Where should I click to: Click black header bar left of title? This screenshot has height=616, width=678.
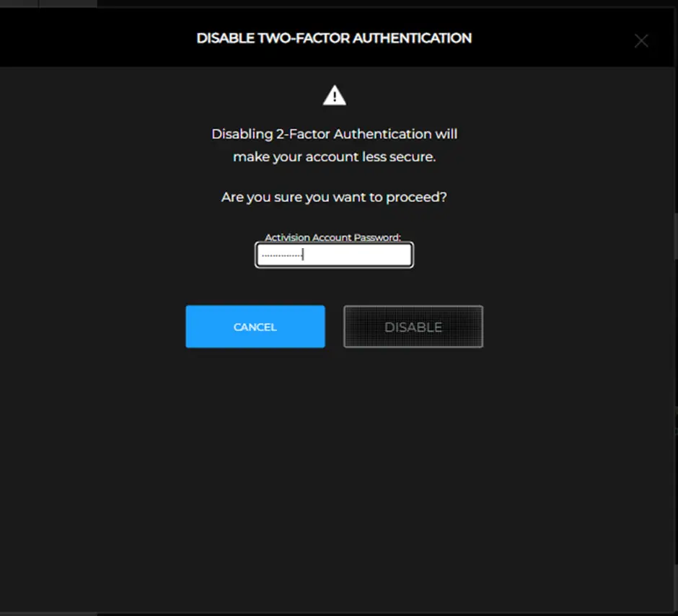point(94,38)
